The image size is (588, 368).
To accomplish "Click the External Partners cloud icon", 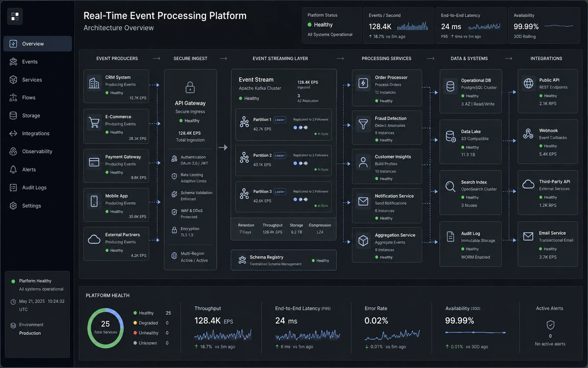I will pos(94,240).
